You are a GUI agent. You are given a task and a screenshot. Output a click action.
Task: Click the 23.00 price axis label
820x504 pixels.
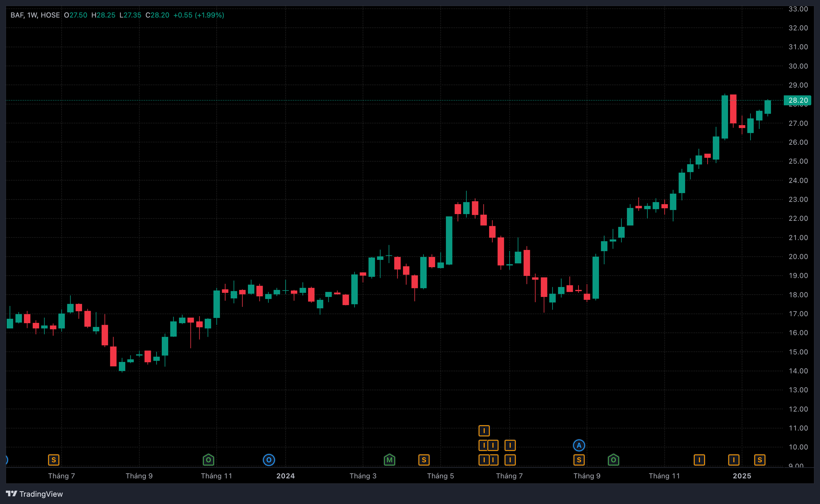pyautogui.click(x=798, y=199)
